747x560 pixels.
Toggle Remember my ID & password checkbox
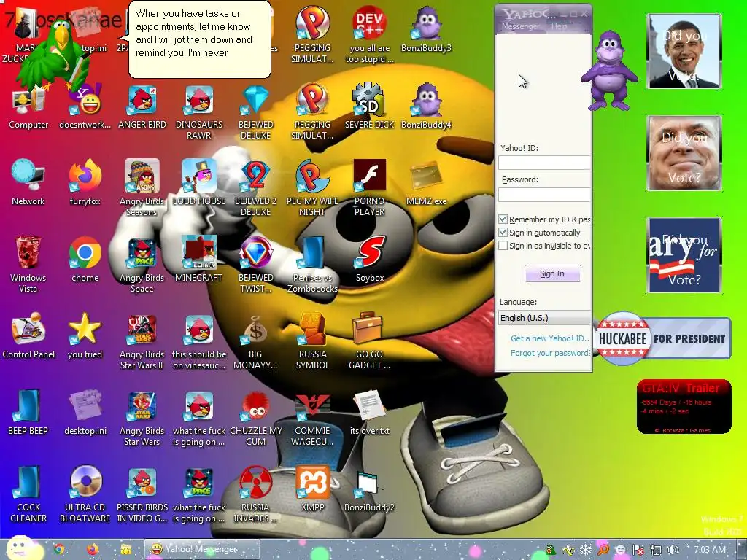(503, 219)
